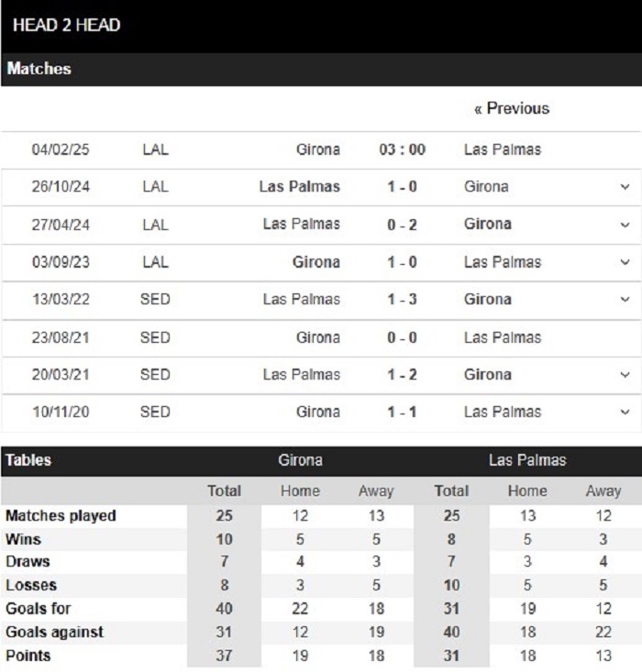Expand the 20/03/21 match row chevron
The width and height of the screenshot is (642, 672).
click(x=625, y=375)
